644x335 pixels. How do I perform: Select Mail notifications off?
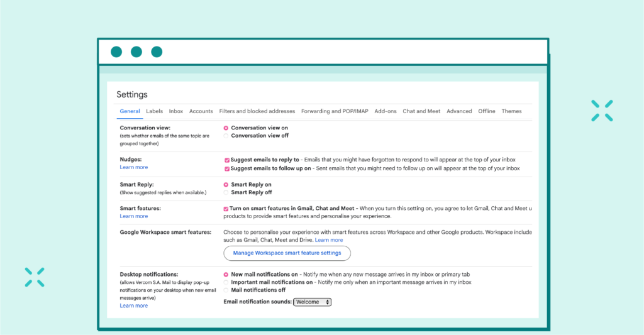[226, 290]
